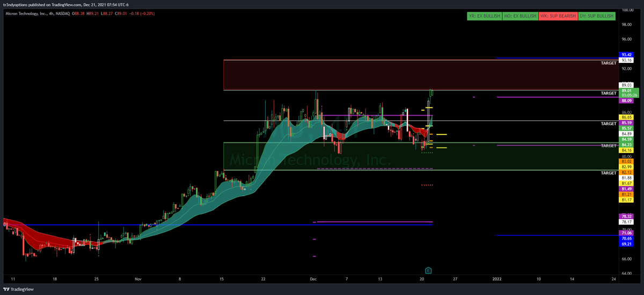Select the yellow 86.65 price tag
Viewport: 644px width, 295px height.
627,117
